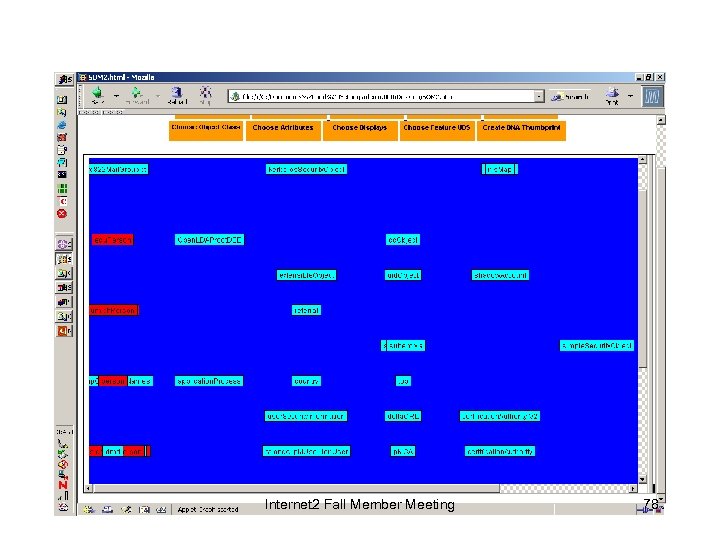
Task: Select the dcObject class box
Action: point(403,240)
